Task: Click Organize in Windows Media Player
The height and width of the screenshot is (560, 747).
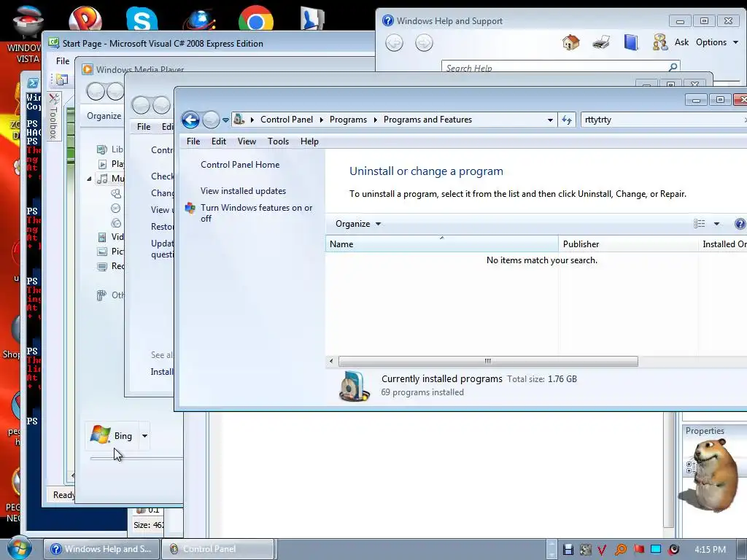Action: (x=104, y=116)
